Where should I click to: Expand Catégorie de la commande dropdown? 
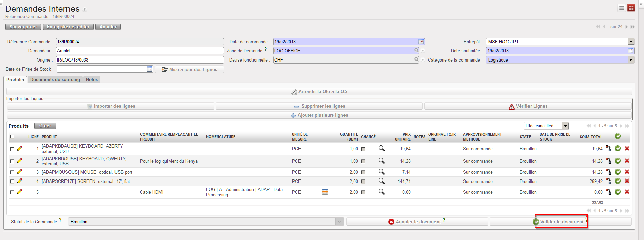[631, 60]
